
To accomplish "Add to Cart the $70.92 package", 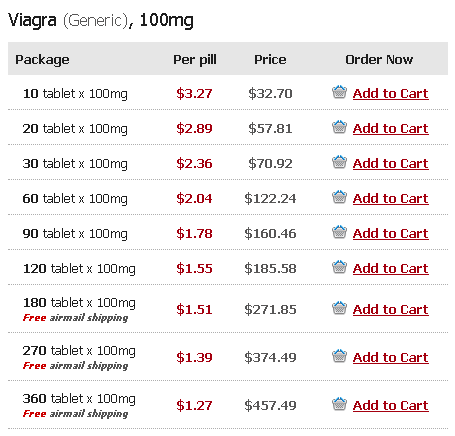I will tap(391, 164).
